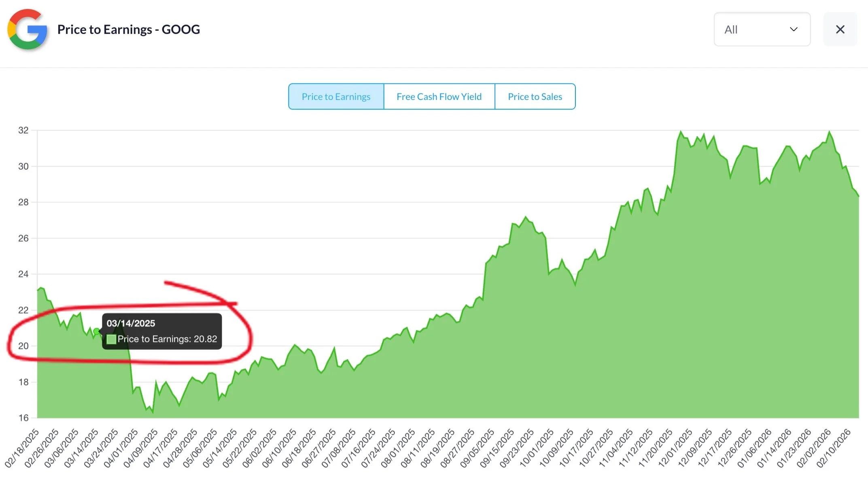Switch to the Price to Sales tab
This screenshot has height=480, width=868.
click(x=535, y=97)
